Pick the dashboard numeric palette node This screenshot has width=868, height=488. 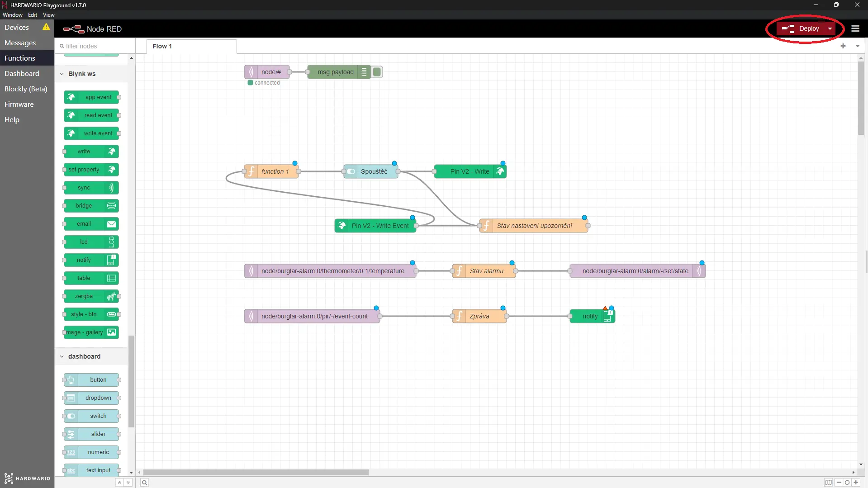[x=91, y=452]
